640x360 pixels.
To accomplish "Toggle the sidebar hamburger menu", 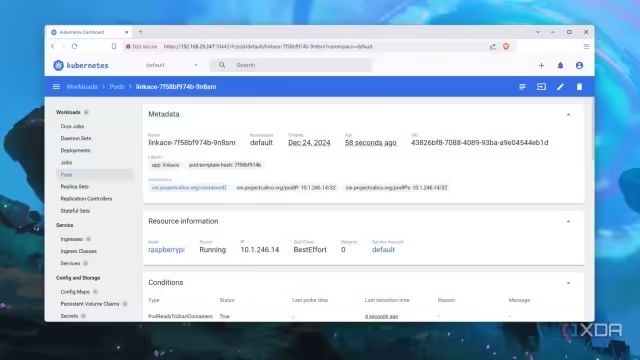I will [x=56, y=87].
